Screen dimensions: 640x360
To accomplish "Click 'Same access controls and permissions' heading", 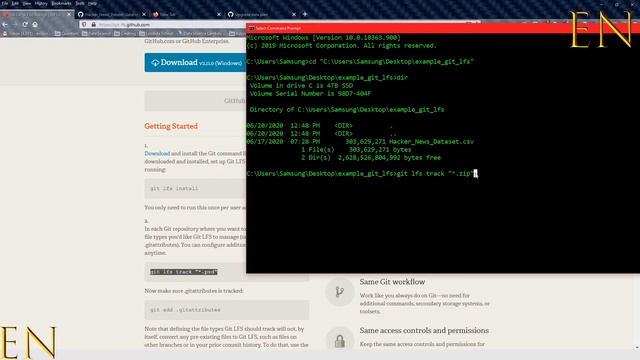I will [x=424, y=330].
